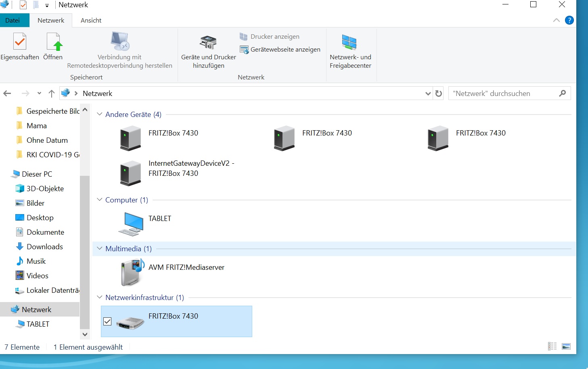
Task: Open Netzwerk- und Freigabecenter
Action: coord(350,52)
